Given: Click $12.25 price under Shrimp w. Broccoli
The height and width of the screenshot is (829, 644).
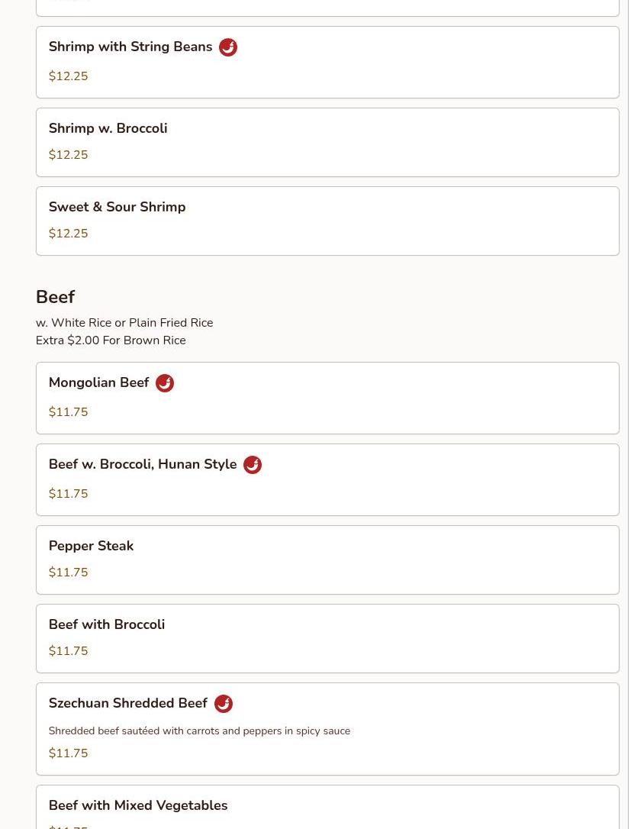Looking at the screenshot, I should [68, 155].
